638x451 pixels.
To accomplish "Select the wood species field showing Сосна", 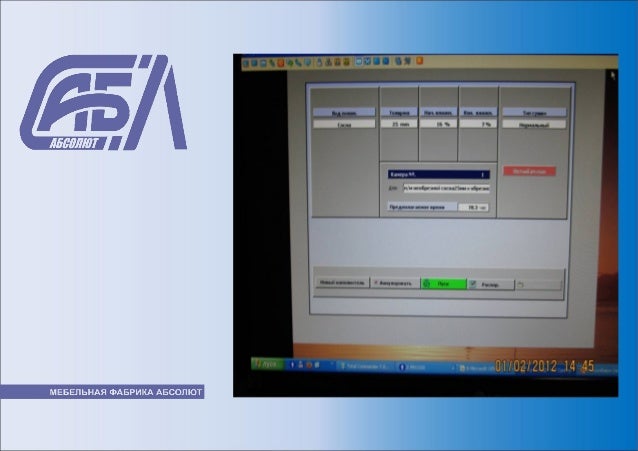I will tap(344, 124).
